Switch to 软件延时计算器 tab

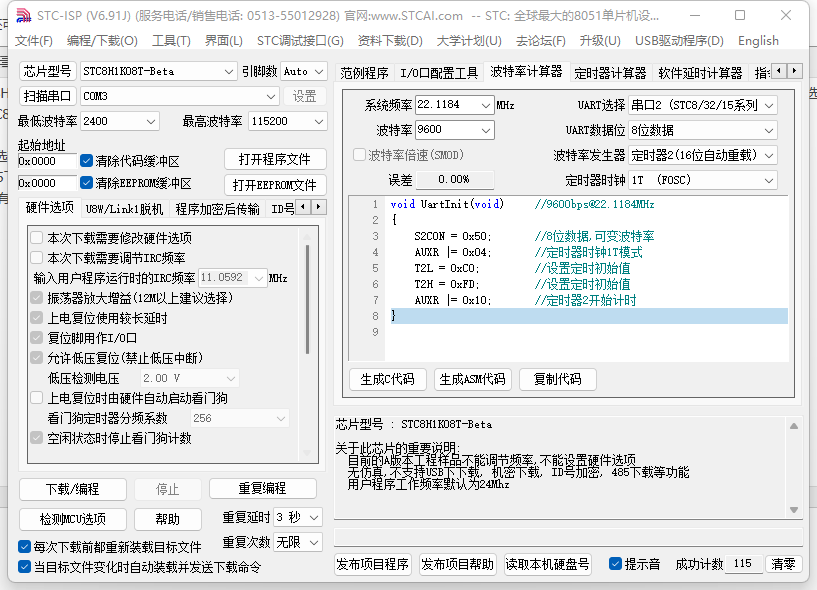coord(700,73)
